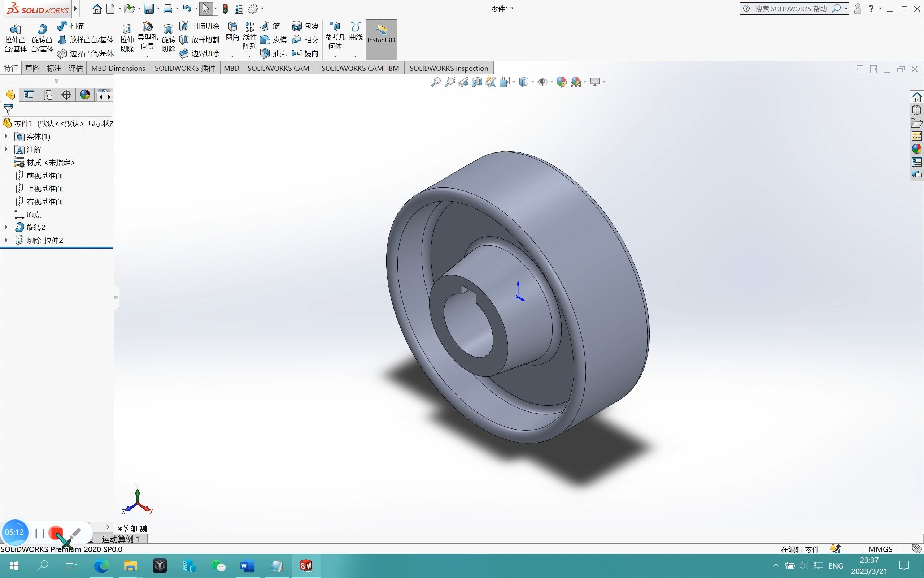The height and width of the screenshot is (578, 924).
Task: Pick the 边界切除 boundary cut tool
Action: click(x=199, y=53)
